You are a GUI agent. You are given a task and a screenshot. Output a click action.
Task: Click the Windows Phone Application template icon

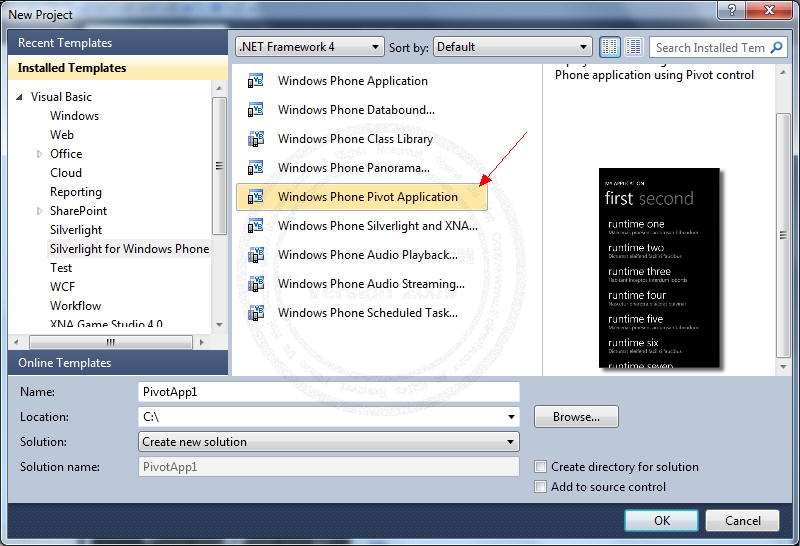point(255,81)
